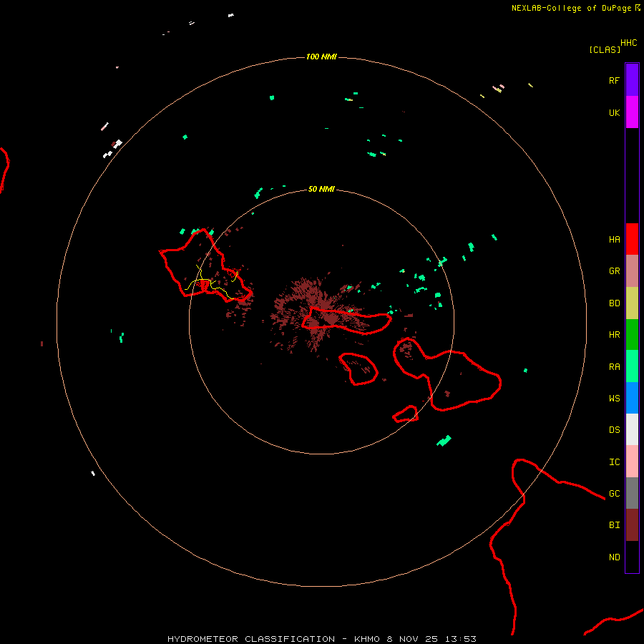The image size is (644, 644).
Task: Click the 100 NMI range ring label
Action: tap(321, 57)
